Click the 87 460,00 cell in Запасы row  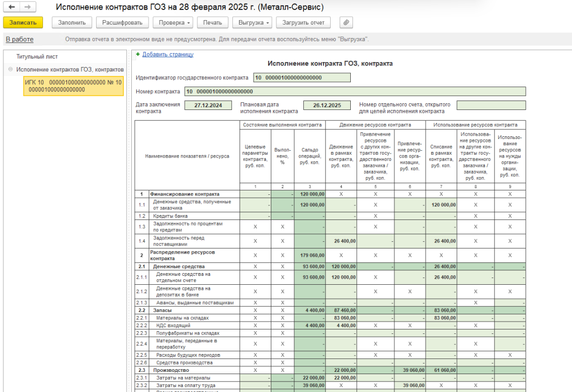click(x=341, y=310)
